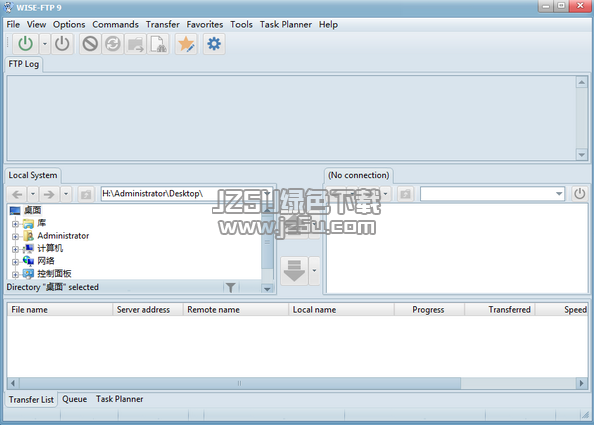Select the Task Planner bottom tab
The image size is (594, 425).
119,399
